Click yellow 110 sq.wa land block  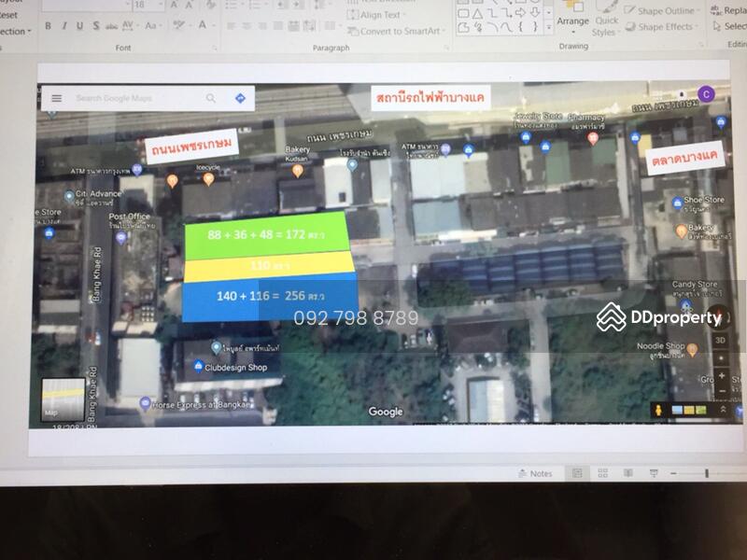(x=270, y=267)
